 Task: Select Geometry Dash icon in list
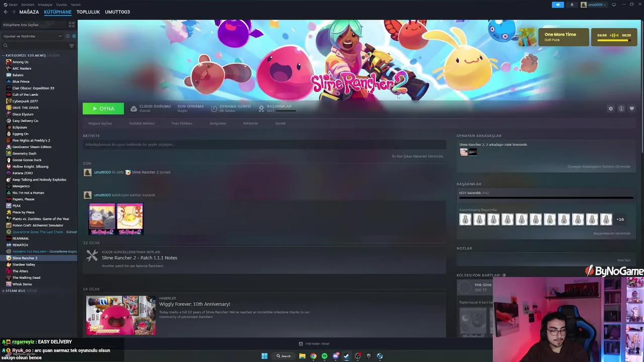click(x=9, y=153)
